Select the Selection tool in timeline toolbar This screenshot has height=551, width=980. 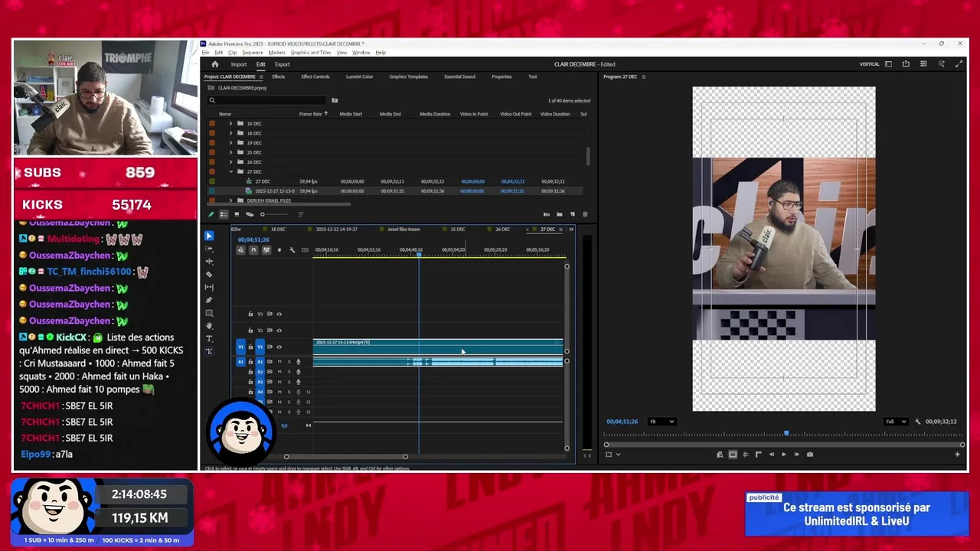(209, 236)
